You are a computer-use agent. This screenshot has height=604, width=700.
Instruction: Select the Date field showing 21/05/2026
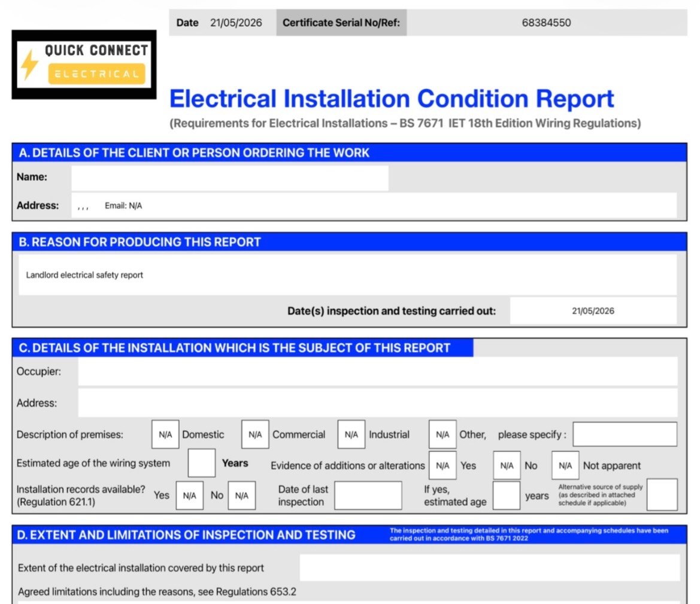[236, 23]
